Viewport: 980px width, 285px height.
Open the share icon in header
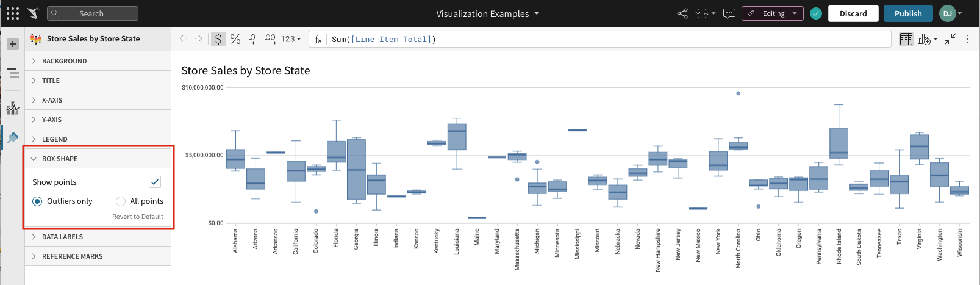point(682,13)
